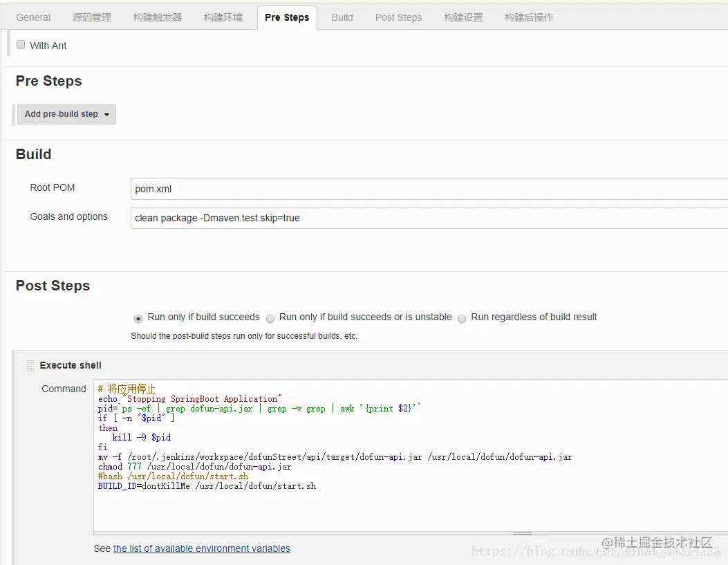Click the Root POM input field
Image resolution: width=728 pixels, height=565 pixels.
(429, 189)
